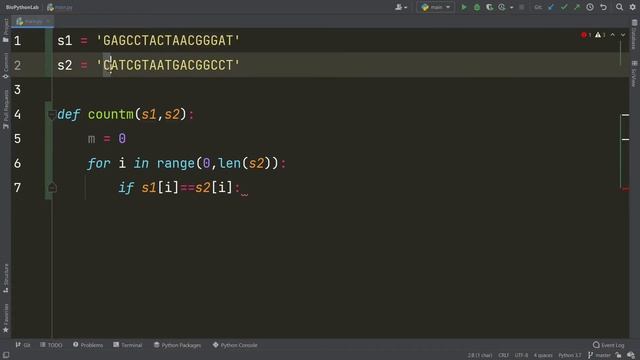
Task: Open the 'main' run configuration dropdown
Action: tap(436, 7)
